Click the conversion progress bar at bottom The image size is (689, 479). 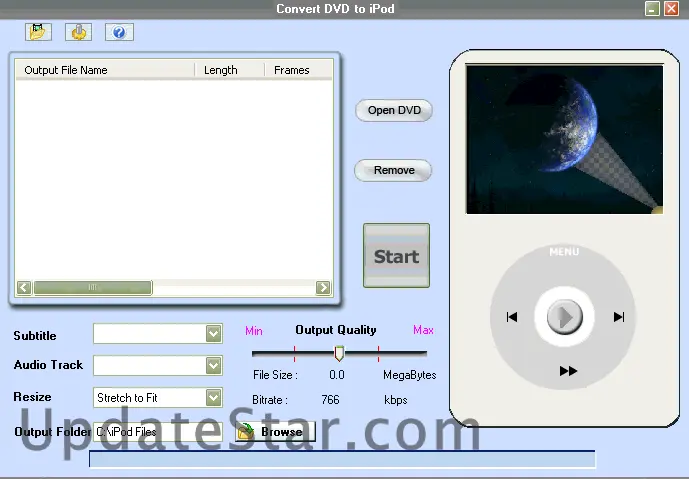(x=342, y=459)
